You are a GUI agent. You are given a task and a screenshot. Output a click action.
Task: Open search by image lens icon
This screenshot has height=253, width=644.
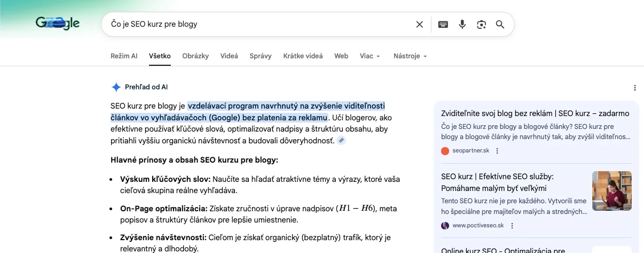tap(482, 24)
